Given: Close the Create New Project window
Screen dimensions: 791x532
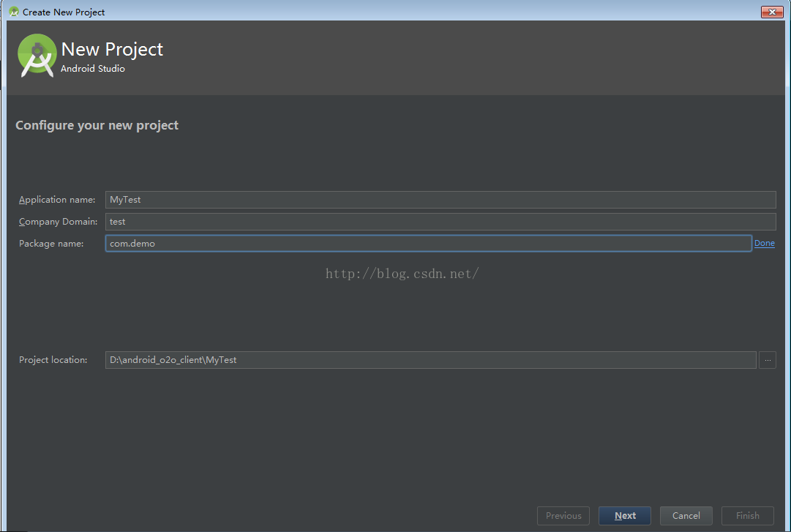Looking at the screenshot, I should (x=772, y=12).
